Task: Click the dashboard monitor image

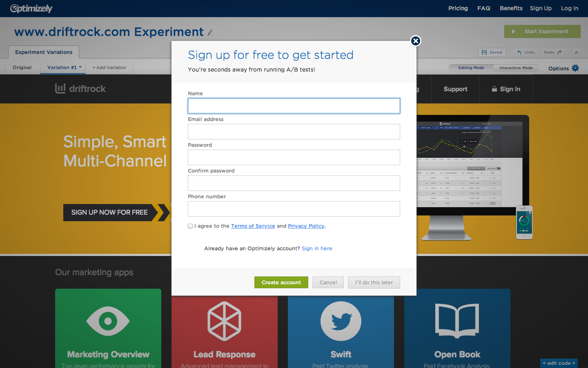Action: pyautogui.click(x=473, y=178)
